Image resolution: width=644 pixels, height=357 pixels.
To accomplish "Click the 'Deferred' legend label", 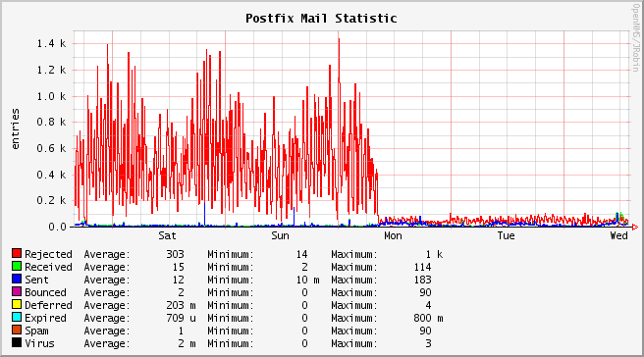I will 48,305.
